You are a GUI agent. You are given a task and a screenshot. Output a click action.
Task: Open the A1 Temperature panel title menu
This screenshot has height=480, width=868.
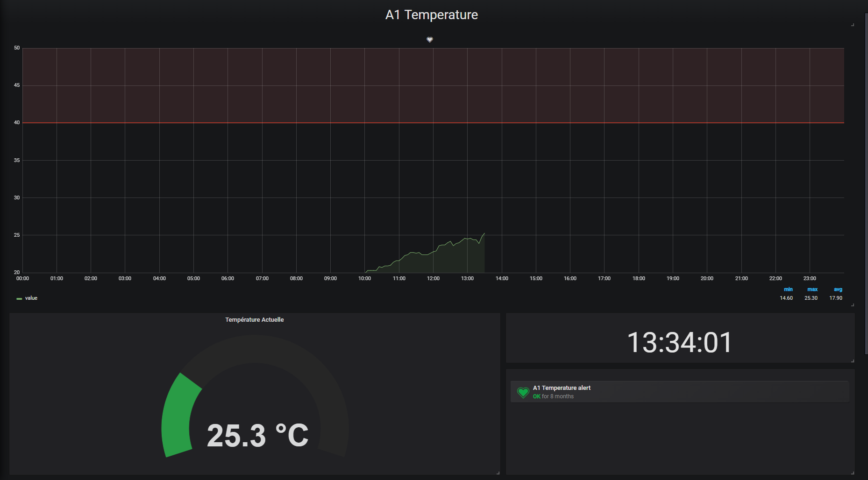click(431, 15)
